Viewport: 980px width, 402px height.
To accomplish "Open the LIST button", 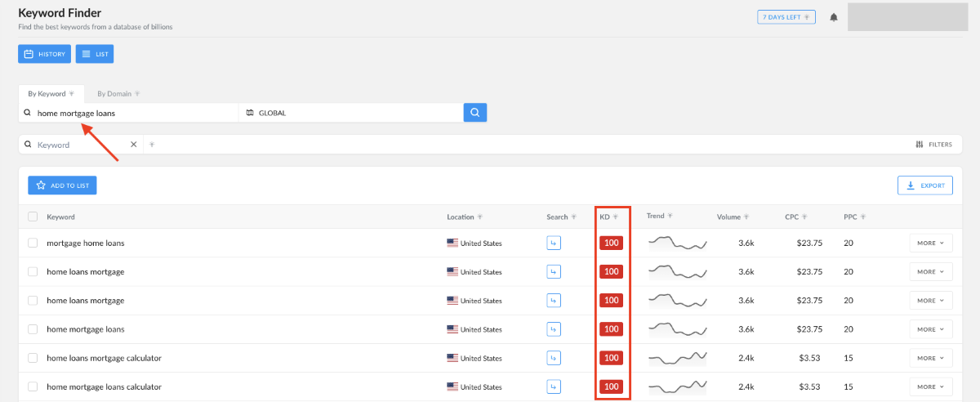I will pyautogui.click(x=95, y=54).
